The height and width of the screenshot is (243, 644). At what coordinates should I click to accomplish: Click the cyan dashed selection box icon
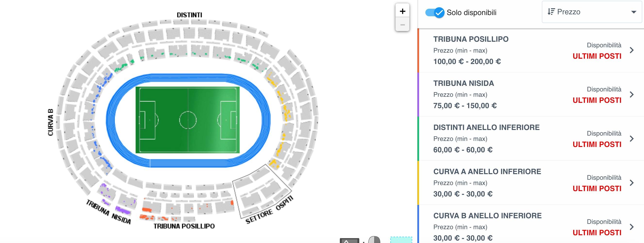401,240
